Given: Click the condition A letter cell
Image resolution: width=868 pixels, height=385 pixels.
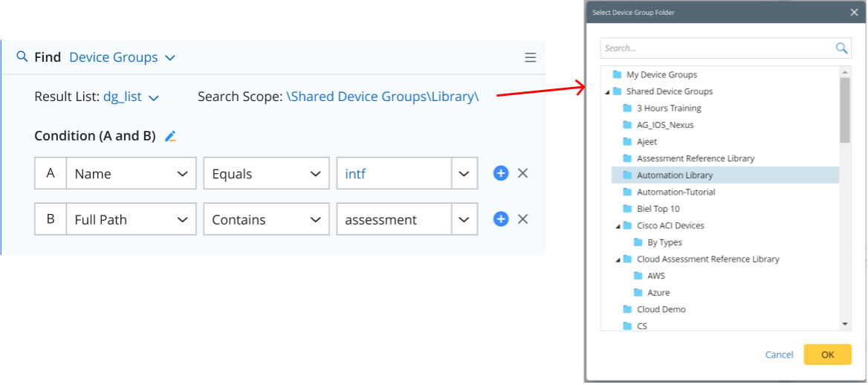Looking at the screenshot, I should click(x=51, y=174).
